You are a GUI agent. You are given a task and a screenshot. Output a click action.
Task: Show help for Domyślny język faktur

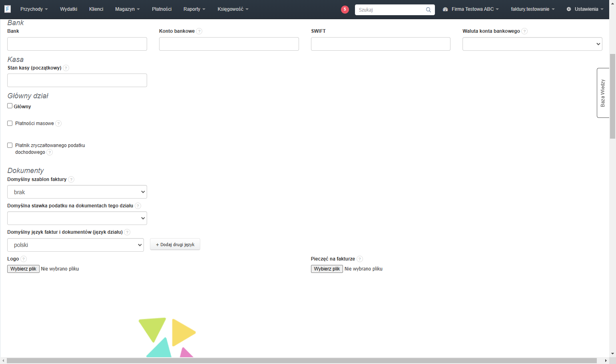tap(127, 232)
